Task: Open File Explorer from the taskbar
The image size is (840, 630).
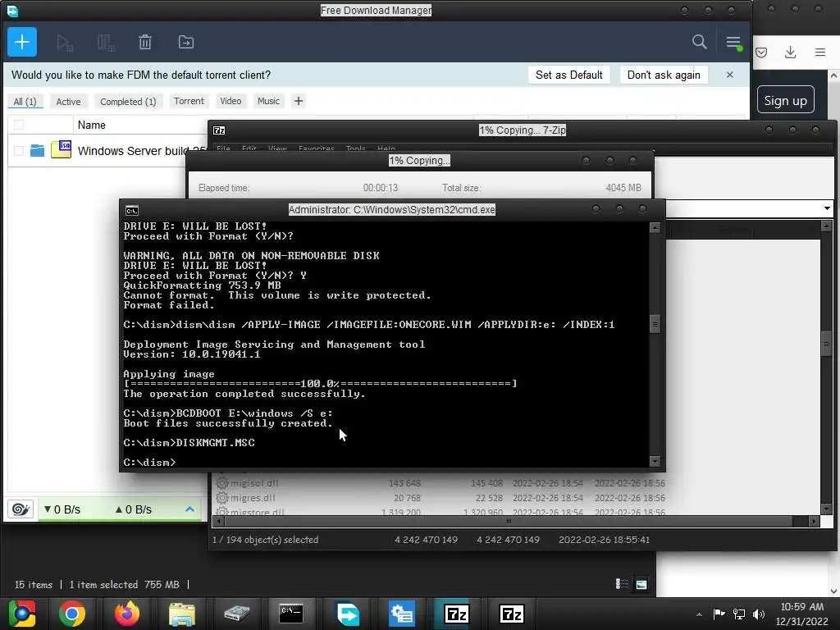Action: [x=182, y=614]
